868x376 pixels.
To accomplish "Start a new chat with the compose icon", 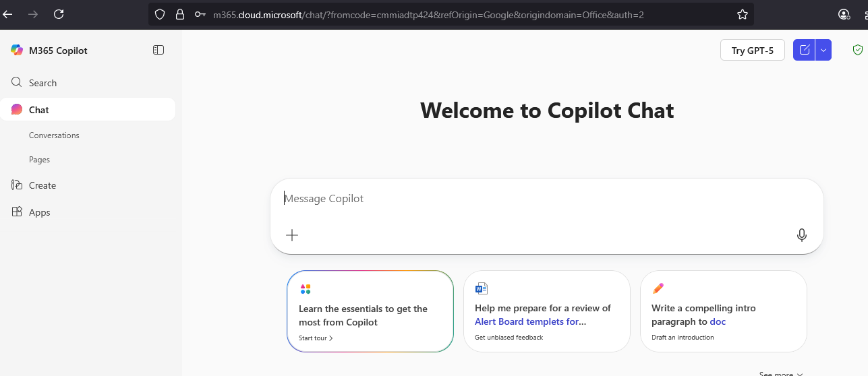I will click(x=804, y=51).
